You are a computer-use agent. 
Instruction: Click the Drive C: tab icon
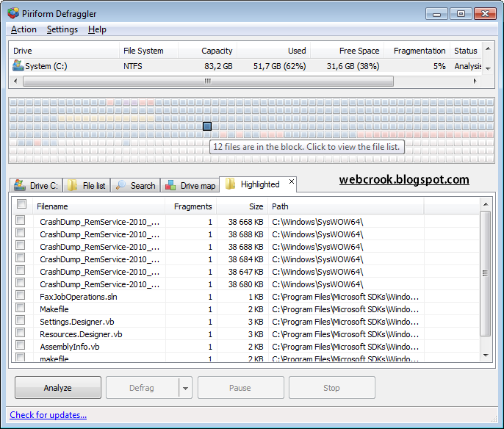click(20, 185)
